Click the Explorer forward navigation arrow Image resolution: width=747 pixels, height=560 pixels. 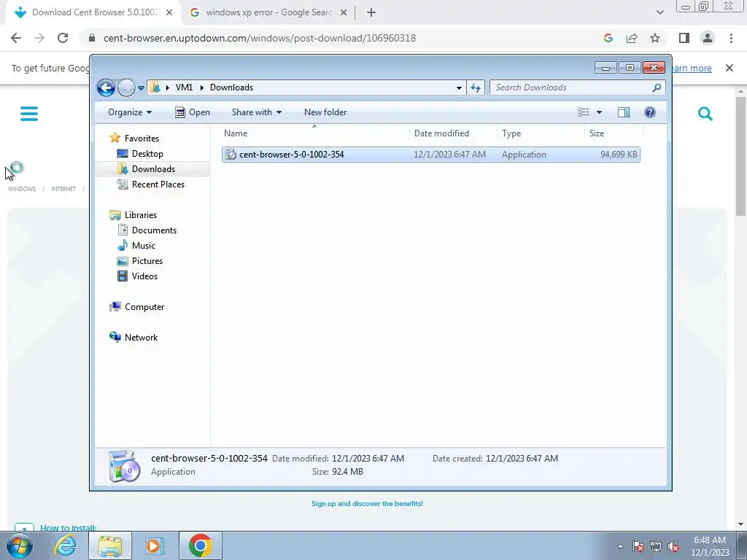pyautogui.click(x=126, y=87)
